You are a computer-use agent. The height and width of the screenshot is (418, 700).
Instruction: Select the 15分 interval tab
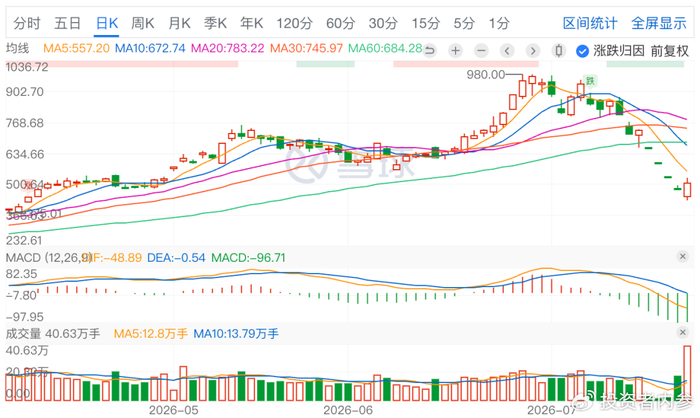coord(425,23)
